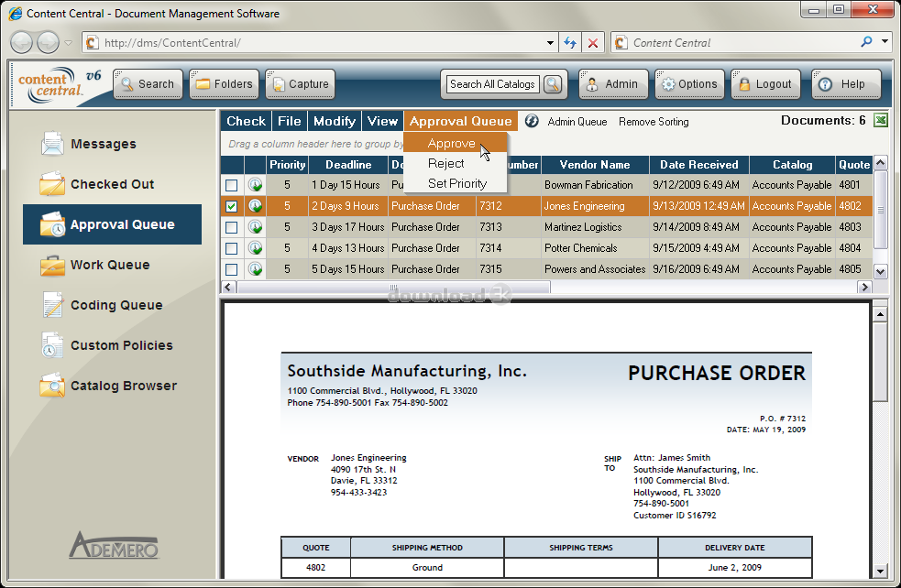This screenshot has width=901, height=588.
Task: Select Reject from the dropdown menu
Action: pyautogui.click(x=456, y=163)
